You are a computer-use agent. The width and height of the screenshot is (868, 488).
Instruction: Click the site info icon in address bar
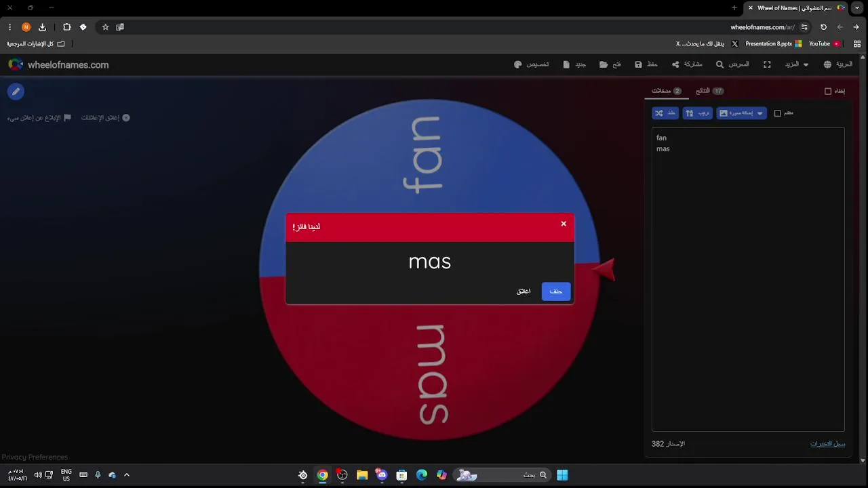(x=804, y=27)
